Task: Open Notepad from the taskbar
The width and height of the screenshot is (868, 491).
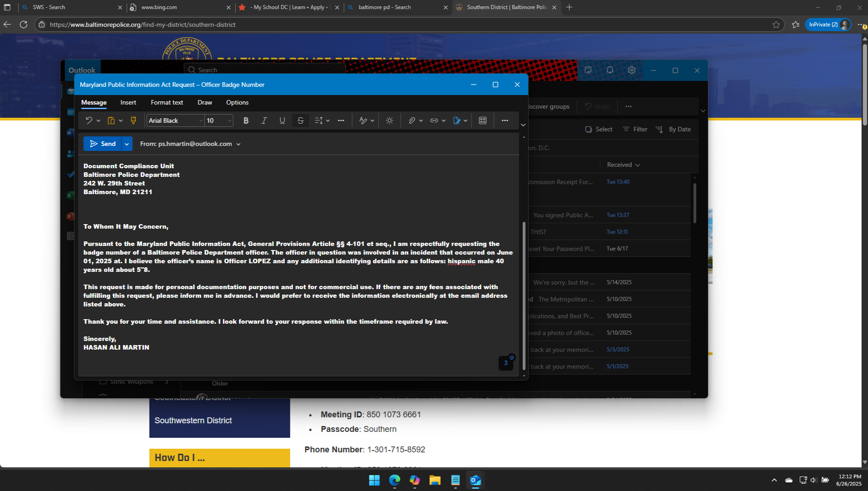Action: (456, 480)
